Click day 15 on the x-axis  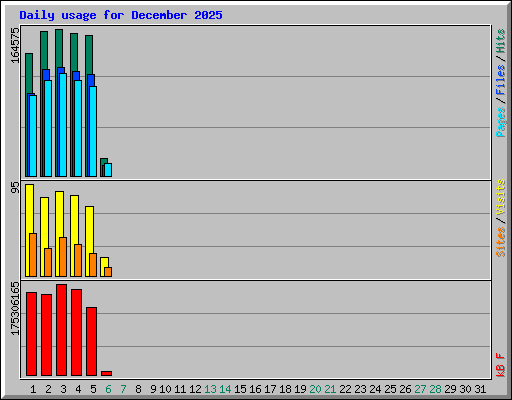click(240, 389)
